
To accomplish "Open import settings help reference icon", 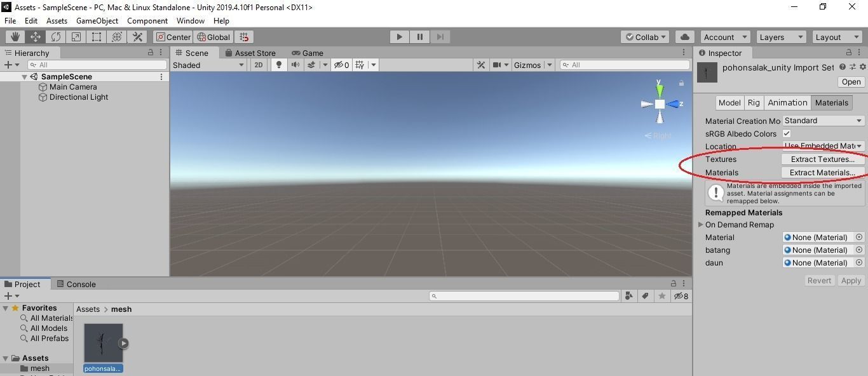I will tap(843, 67).
